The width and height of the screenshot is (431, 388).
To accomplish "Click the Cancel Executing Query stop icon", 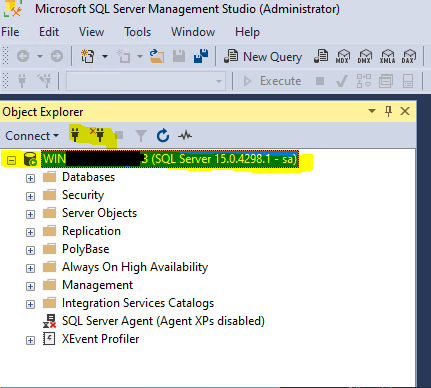I will pyautogui.click(x=320, y=81).
